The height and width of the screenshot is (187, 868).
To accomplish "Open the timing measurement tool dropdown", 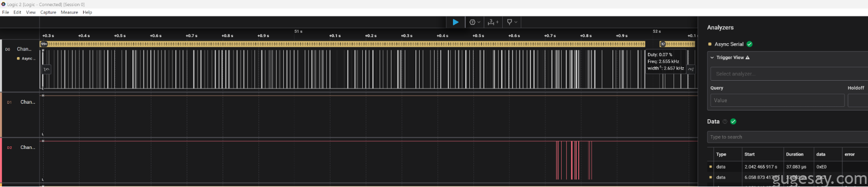I will point(475,22).
